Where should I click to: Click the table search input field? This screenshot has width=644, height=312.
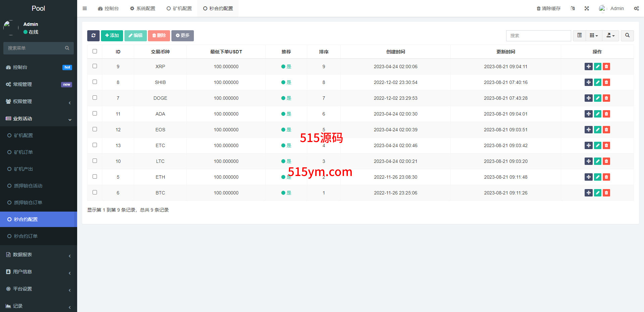tap(538, 36)
